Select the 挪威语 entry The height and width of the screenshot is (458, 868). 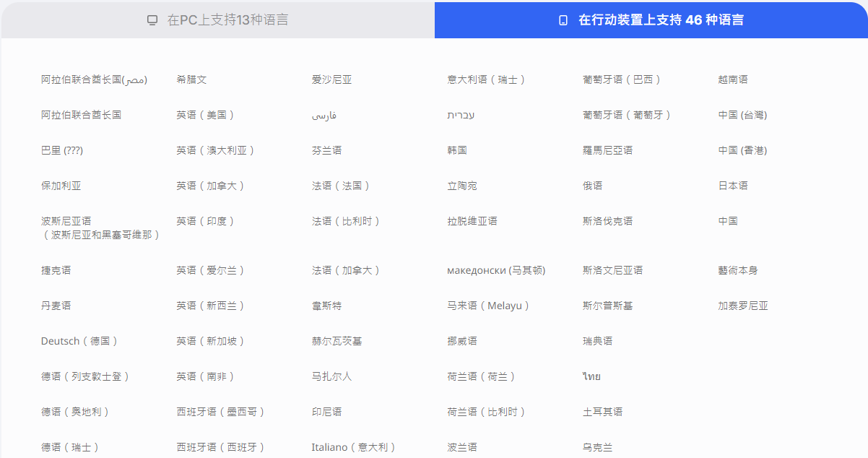pos(462,341)
